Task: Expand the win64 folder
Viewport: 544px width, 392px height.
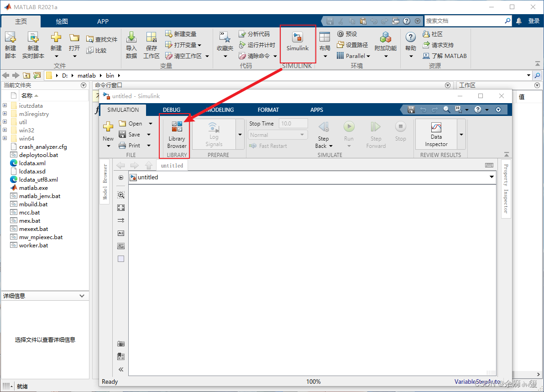Action: 5,138
